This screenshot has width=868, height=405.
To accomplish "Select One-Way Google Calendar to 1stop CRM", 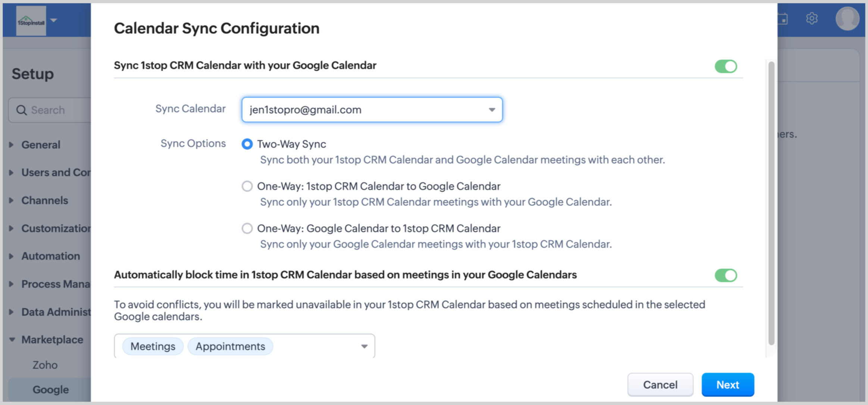I will (247, 228).
